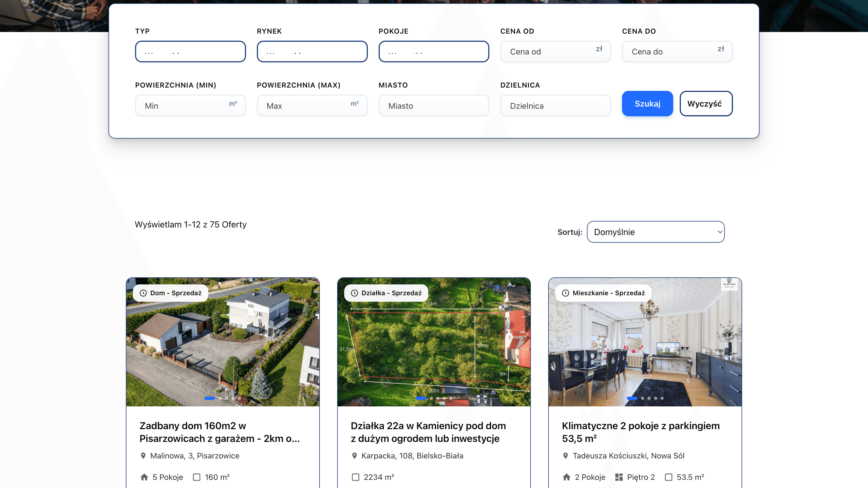Image resolution: width=868 pixels, height=488 pixels.
Task: Open listing Klimatyczne 2 pokoje z parkingiem
Action: (x=640, y=432)
